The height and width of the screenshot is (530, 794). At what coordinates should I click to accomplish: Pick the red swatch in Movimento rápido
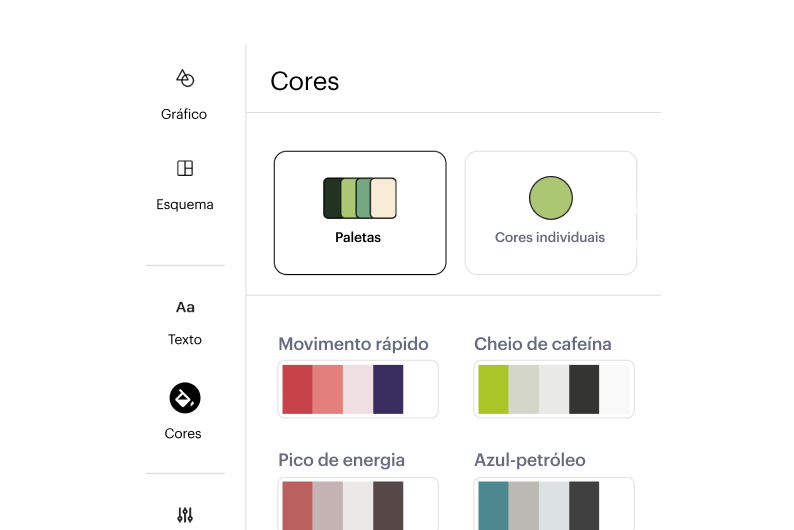pos(298,389)
